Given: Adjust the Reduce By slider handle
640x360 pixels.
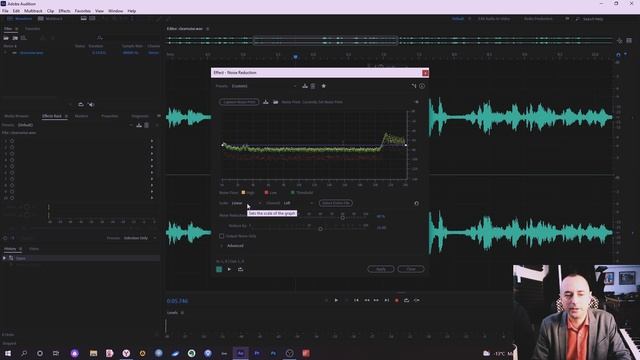Looking at the screenshot, I should click(x=320, y=229).
